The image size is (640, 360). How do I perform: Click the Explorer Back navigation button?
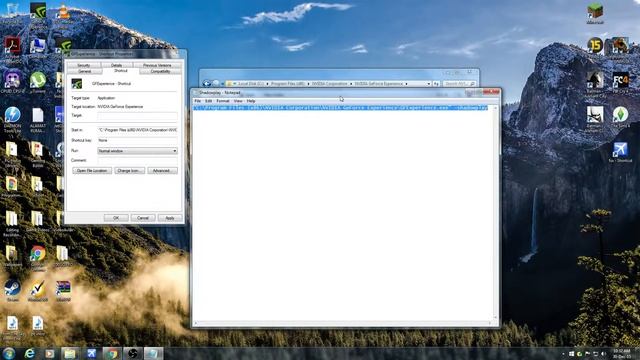coord(207,83)
